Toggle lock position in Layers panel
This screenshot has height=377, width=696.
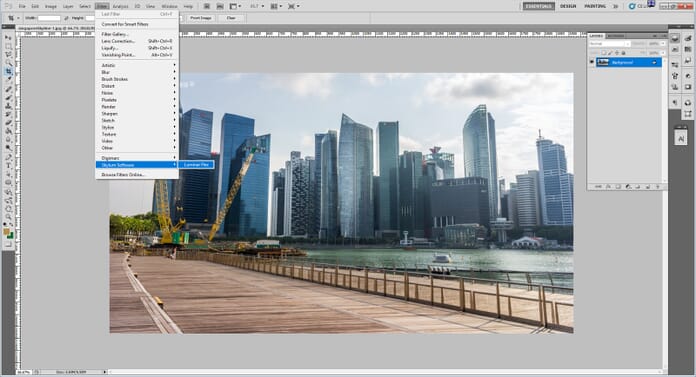tap(617, 53)
